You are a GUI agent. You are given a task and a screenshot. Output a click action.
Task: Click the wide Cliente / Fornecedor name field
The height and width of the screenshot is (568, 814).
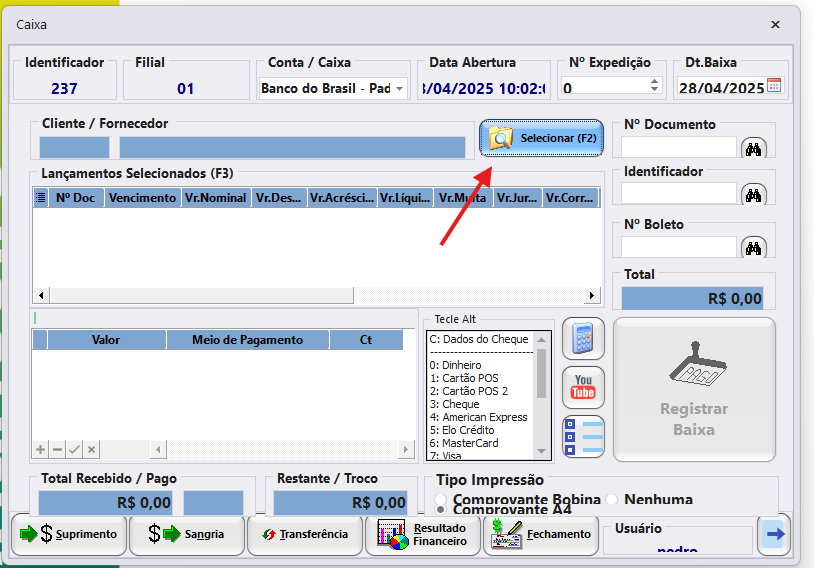point(292,147)
